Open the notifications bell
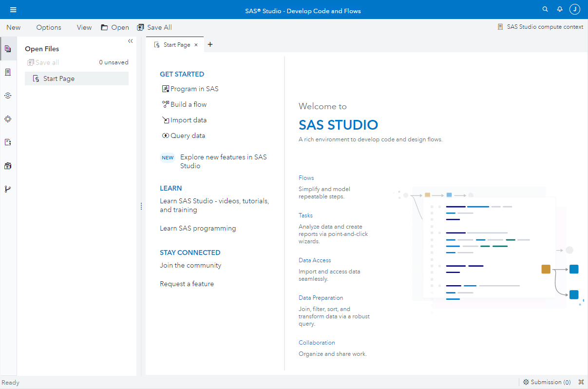 (x=560, y=9)
